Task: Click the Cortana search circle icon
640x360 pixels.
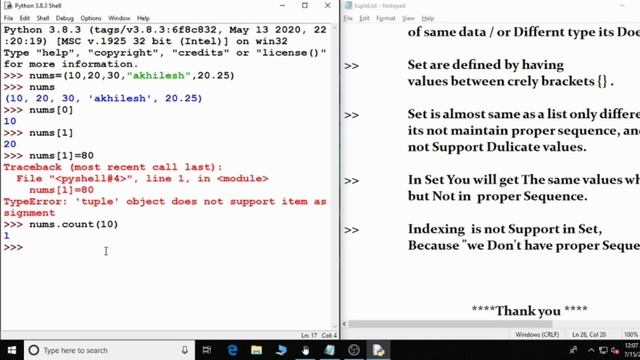Action: point(34,350)
